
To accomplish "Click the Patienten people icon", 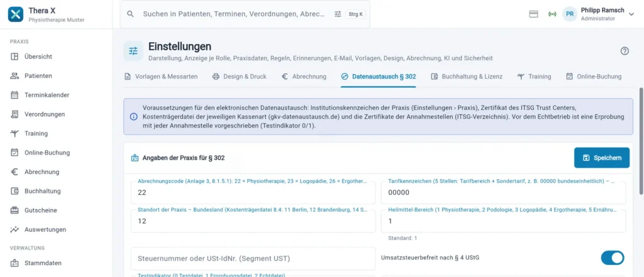I will click(x=15, y=76).
